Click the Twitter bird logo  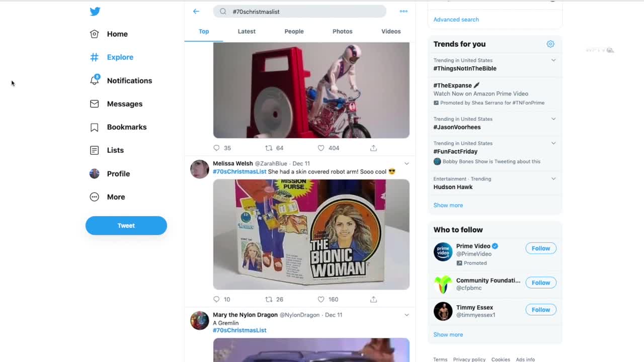click(x=95, y=11)
